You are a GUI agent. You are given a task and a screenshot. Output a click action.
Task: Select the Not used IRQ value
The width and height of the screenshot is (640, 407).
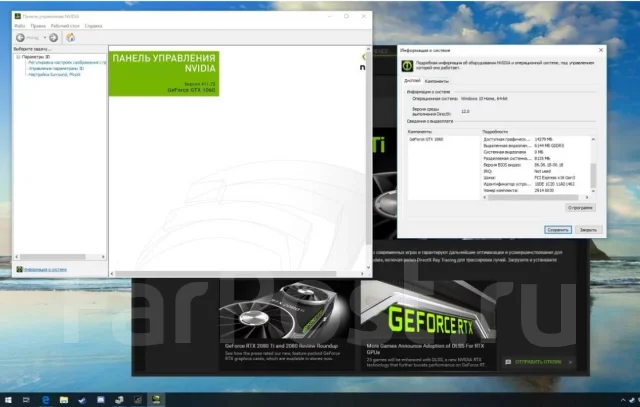click(x=542, y=171)
